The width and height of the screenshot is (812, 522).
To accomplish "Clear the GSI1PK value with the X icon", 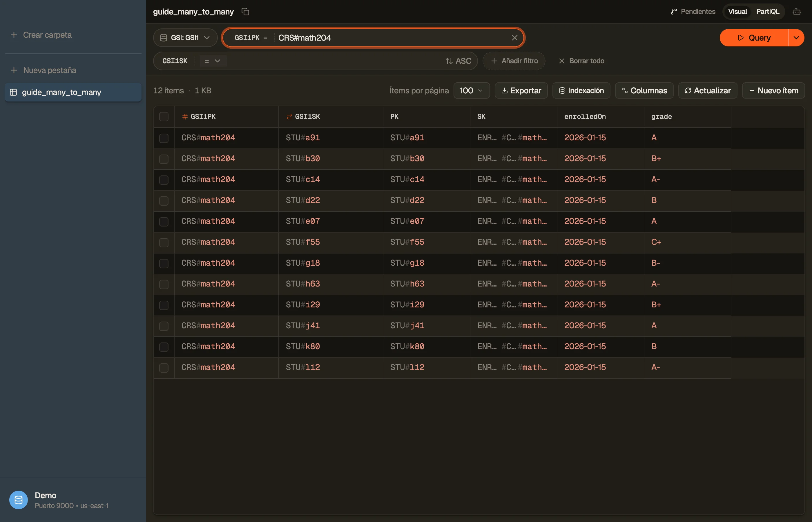I will [514, 38].
